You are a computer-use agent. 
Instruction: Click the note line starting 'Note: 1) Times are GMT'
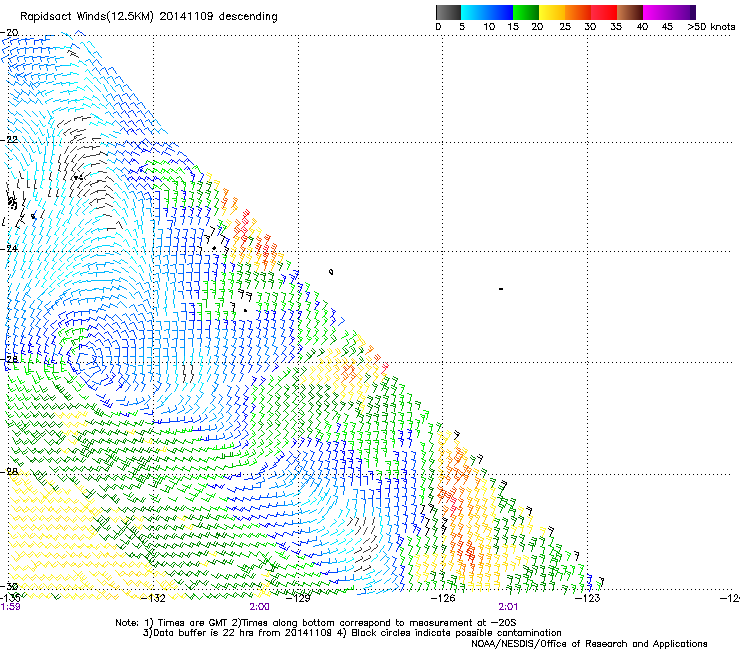[316, 623]
